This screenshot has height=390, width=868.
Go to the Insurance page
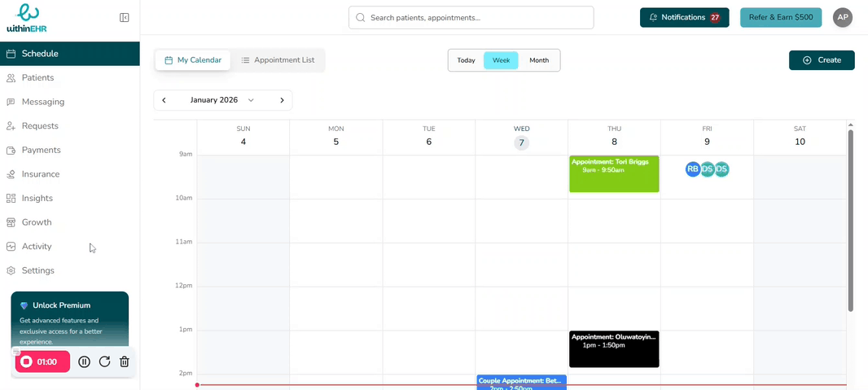(40, 174)
